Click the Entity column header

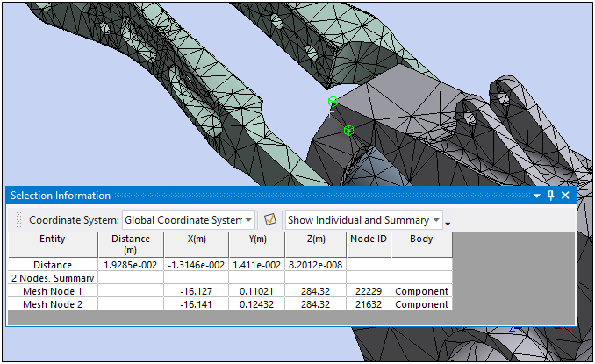tap(53, 244)
